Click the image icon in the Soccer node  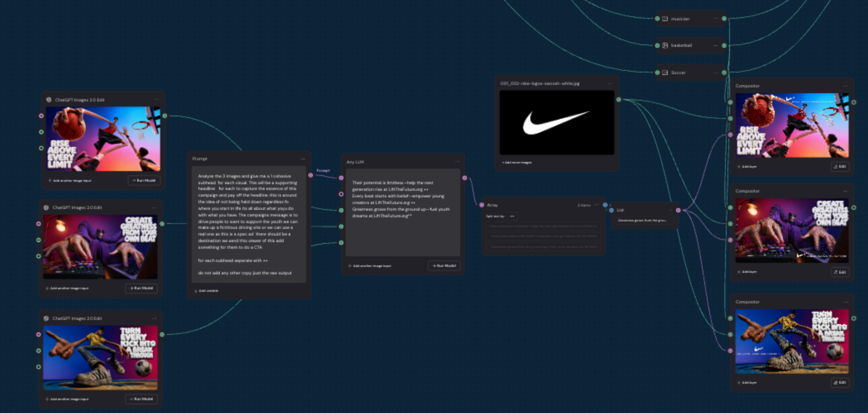(x=665, y=73)
